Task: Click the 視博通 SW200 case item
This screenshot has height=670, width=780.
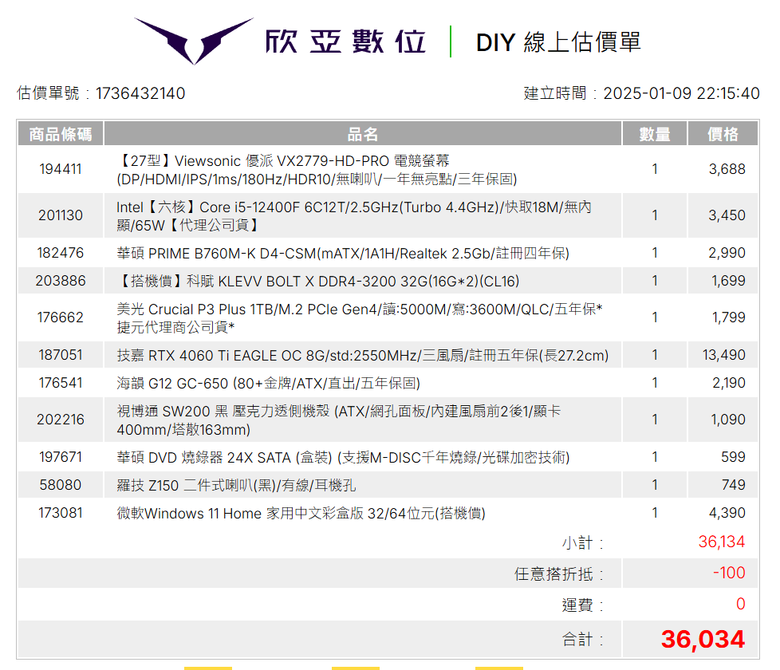Action: (339, 420)
